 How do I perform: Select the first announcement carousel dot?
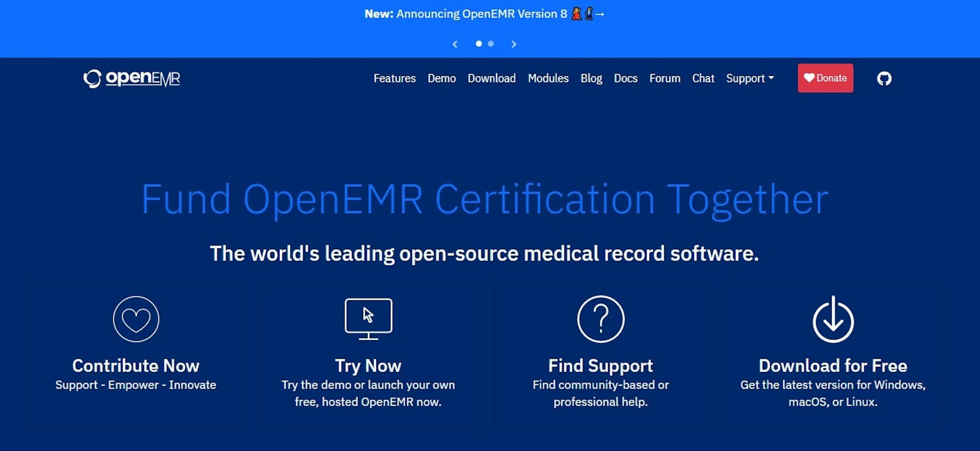click(479, 44)
